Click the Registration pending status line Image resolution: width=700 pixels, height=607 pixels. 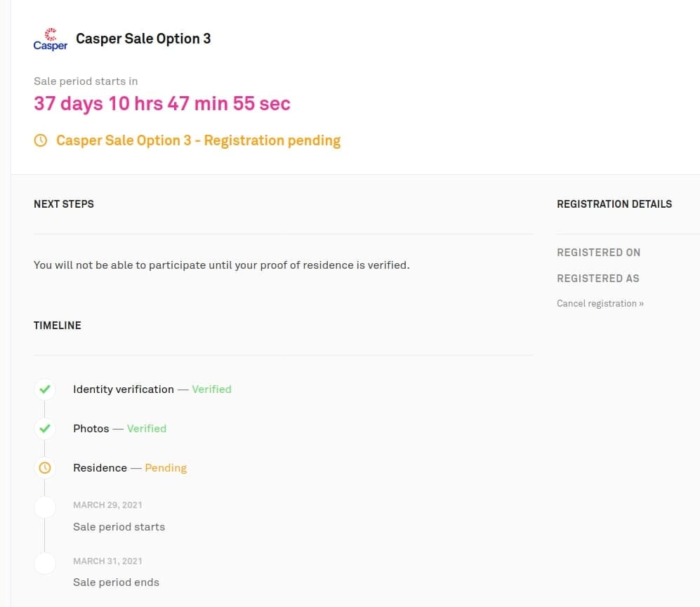(x=198, y=140)
